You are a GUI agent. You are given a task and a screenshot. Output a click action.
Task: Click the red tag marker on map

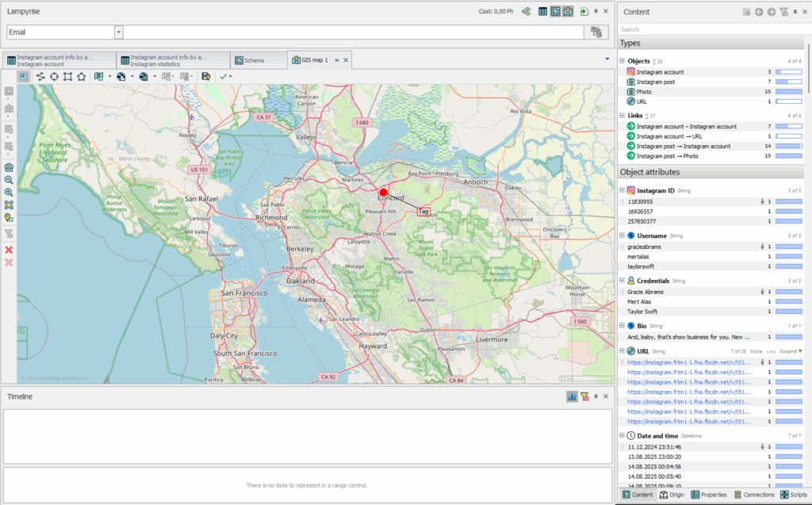[383, 192]
